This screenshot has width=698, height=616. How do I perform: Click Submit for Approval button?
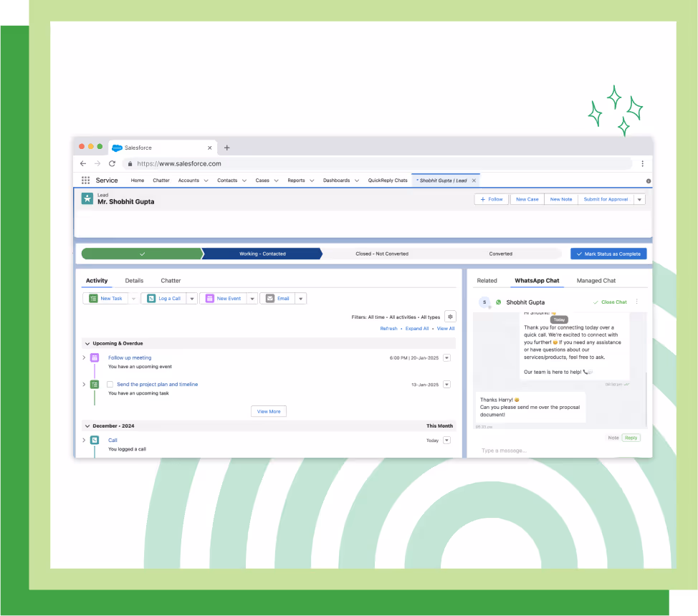click(x=606, y=199)
